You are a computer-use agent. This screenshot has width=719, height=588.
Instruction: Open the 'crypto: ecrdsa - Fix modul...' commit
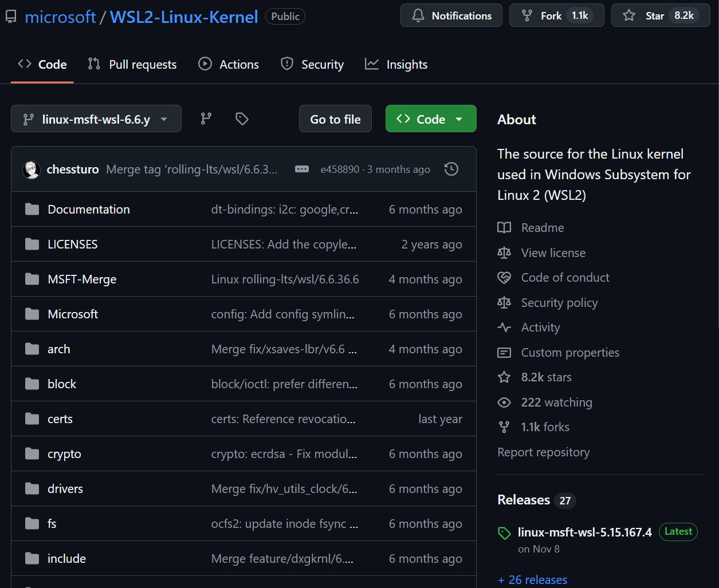click(x=284, y=454)
